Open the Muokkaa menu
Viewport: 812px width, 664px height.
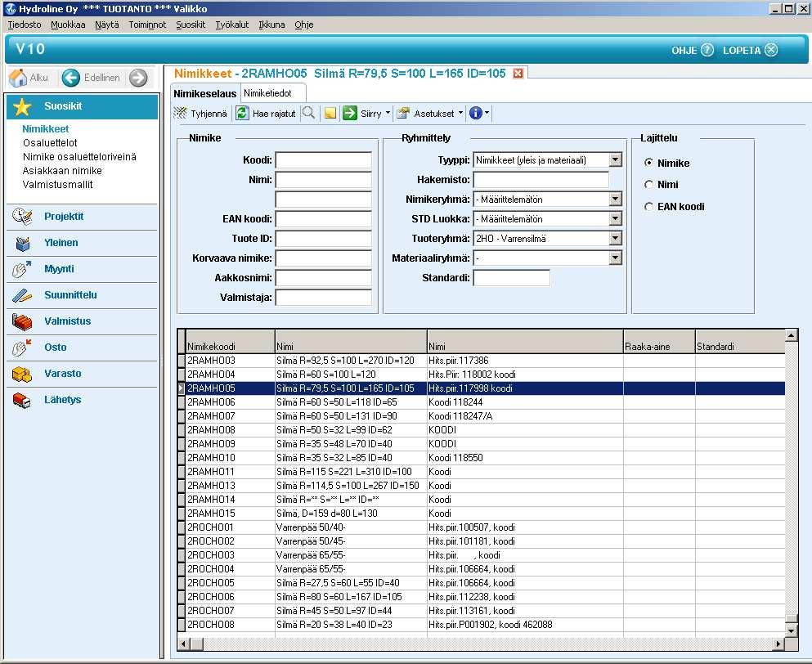(x=68, y=25)
